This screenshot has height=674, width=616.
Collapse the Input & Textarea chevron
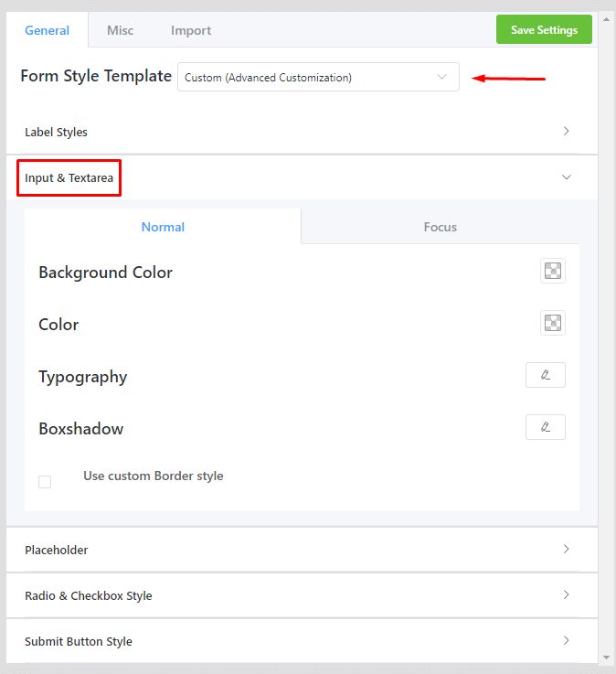pos(566,177)
